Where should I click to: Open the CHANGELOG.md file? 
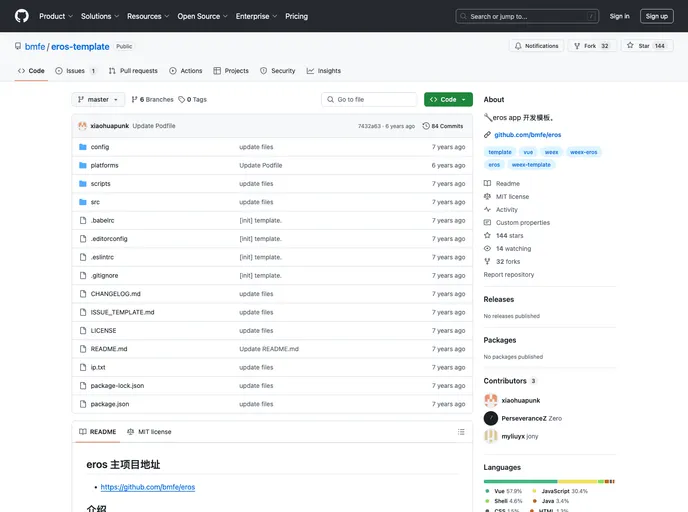115,294
